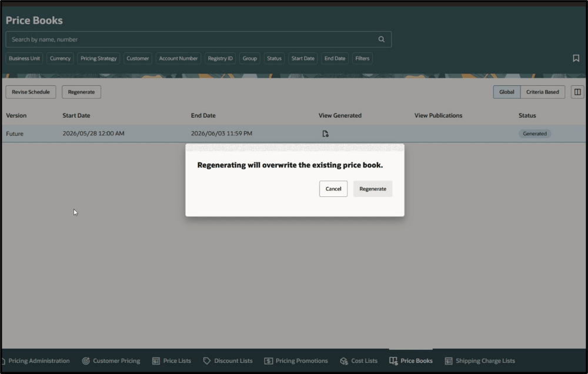The height and width of the screenshot is (374, 588).
Task: Click the Version column header
Action: [x=16, y=115]
